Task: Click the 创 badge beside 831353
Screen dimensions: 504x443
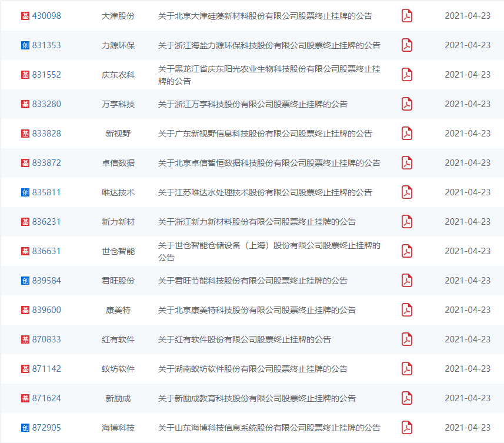Action: click(25, 45)
